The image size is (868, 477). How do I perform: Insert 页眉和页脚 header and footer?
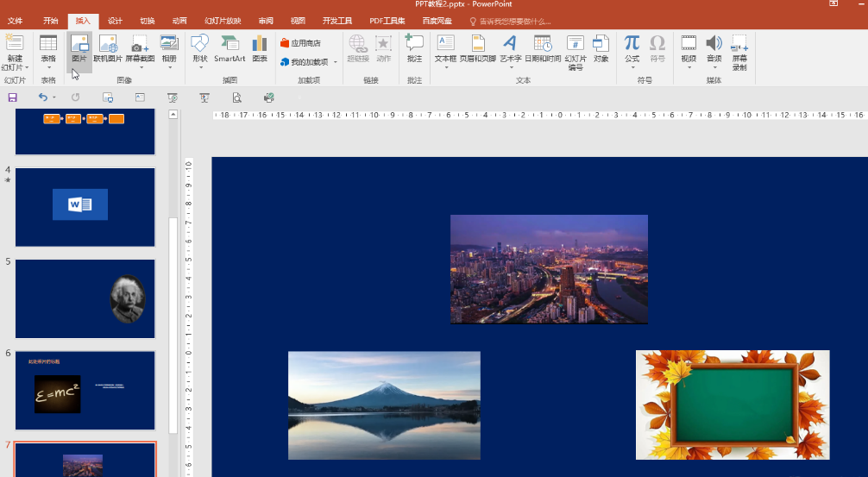(478, 48)
